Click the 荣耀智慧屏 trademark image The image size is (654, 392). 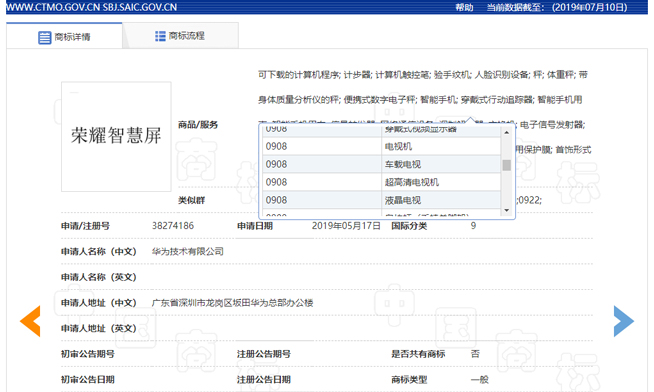116,136
